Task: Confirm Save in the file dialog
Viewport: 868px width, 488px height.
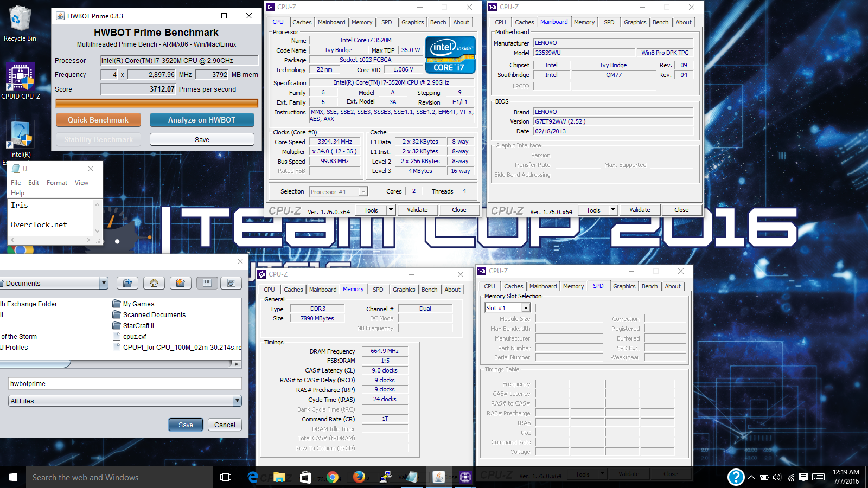Action: click(x=186, y=425)
